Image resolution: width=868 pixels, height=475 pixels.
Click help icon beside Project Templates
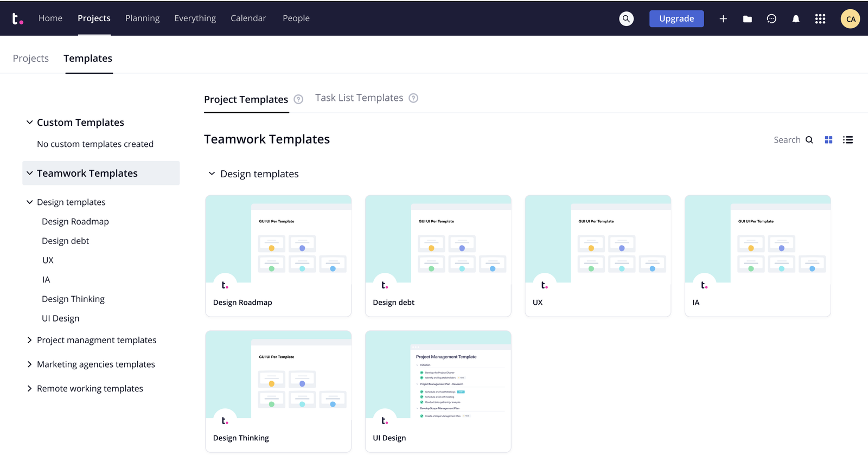click(x=298, y=99)
